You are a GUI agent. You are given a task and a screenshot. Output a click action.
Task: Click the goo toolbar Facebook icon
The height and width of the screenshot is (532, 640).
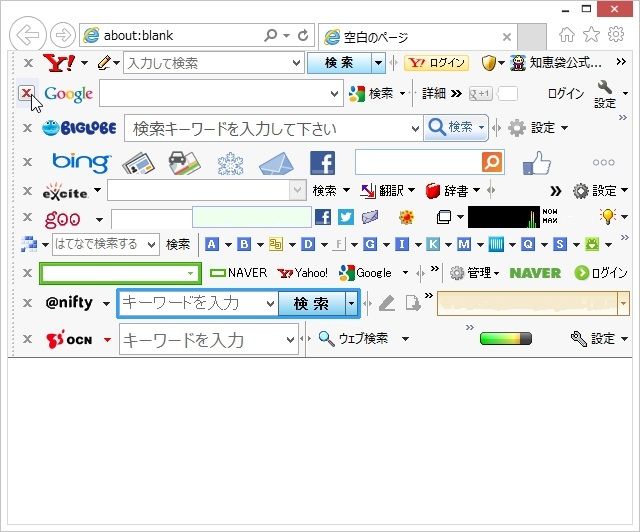(323, 217)
